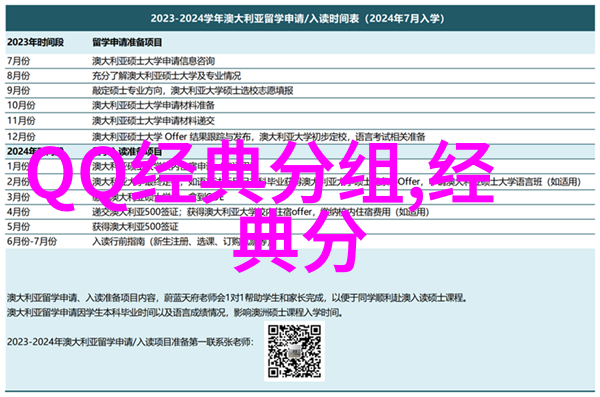
Task: Click the '5月份' row label
Action: coord(18,227)
